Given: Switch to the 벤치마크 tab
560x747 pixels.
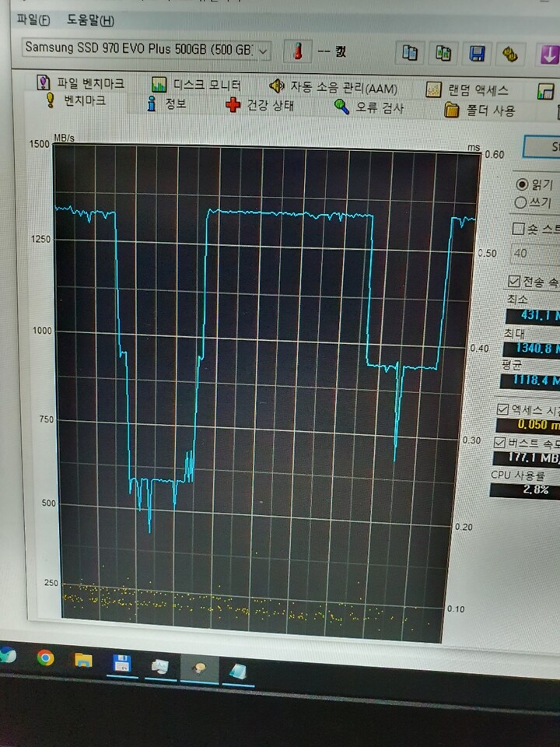Looking at the screenshot, I should click(75, 100).
